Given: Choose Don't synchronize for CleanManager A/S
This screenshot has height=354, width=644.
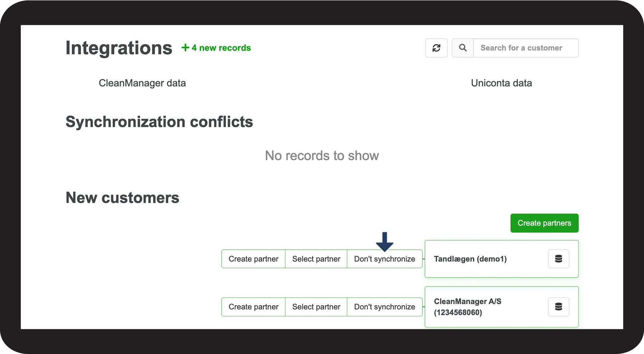Looking at the screenshot, I should 385,307.
